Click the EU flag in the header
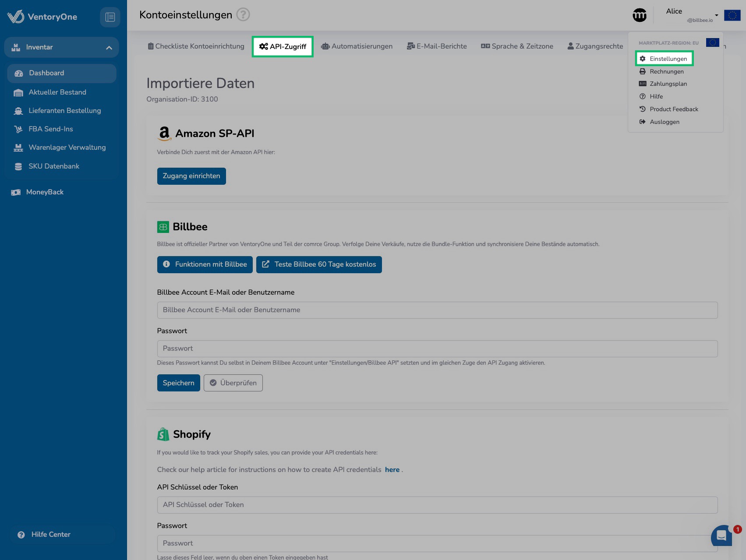 [x=732, y=15]
